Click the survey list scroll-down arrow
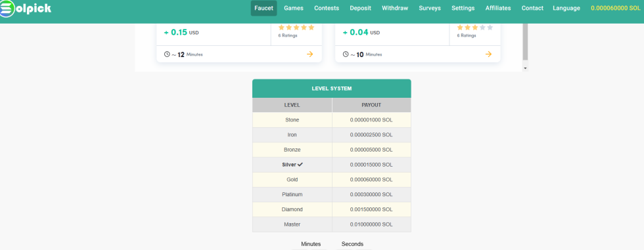This screenshot has height=250, width=644. tap(525, 68)
